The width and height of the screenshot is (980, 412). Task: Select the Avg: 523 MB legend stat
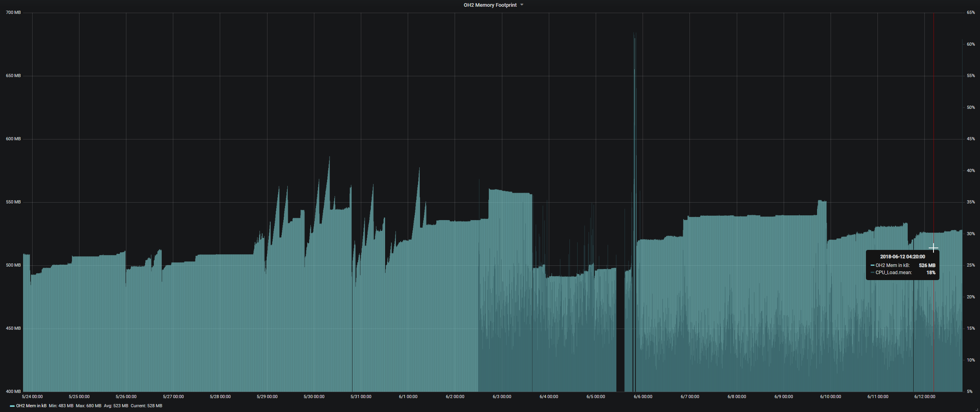[116, 406]
